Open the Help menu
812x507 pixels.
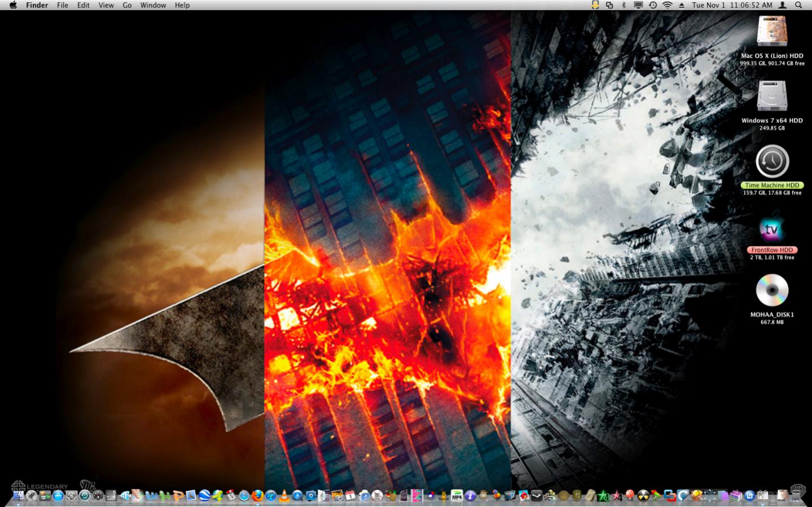[182, 5]
